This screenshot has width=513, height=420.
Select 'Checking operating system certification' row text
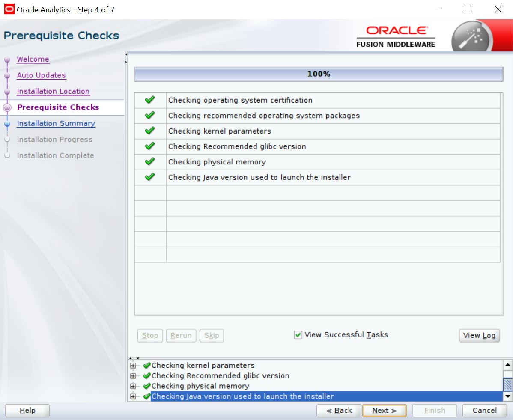240,100
